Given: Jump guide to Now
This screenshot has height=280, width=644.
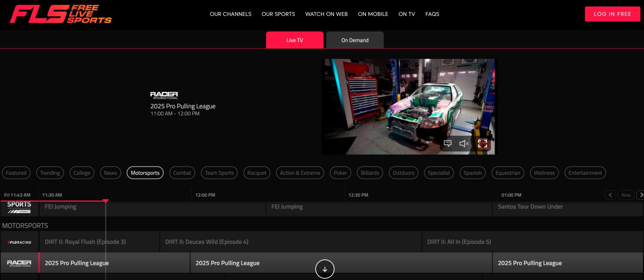Looking at the screenshot, I should click(x=626, y=195).
